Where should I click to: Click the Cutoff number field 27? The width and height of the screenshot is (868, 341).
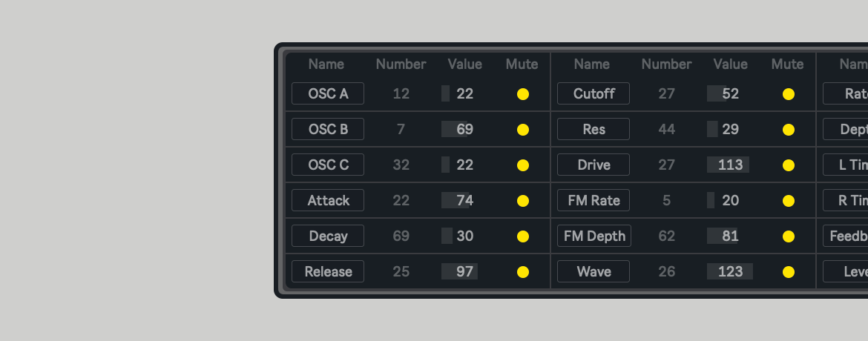(x=667, y=93)
